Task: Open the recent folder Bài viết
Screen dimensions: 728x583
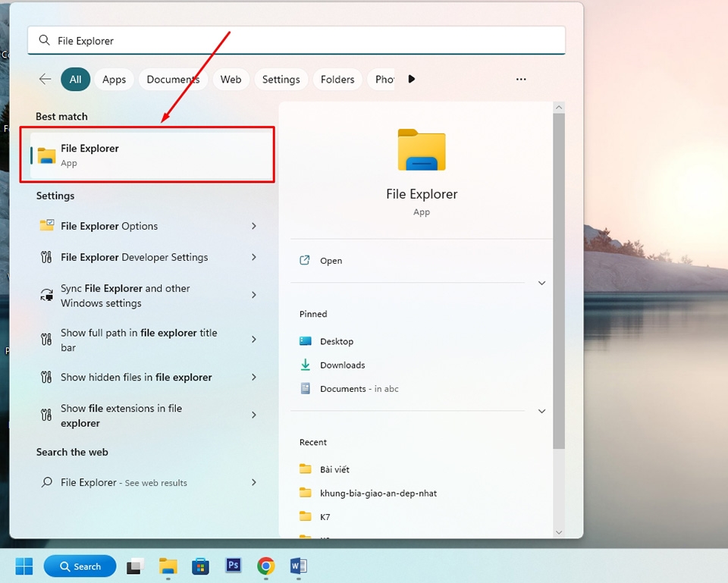Action: point(335,469)
